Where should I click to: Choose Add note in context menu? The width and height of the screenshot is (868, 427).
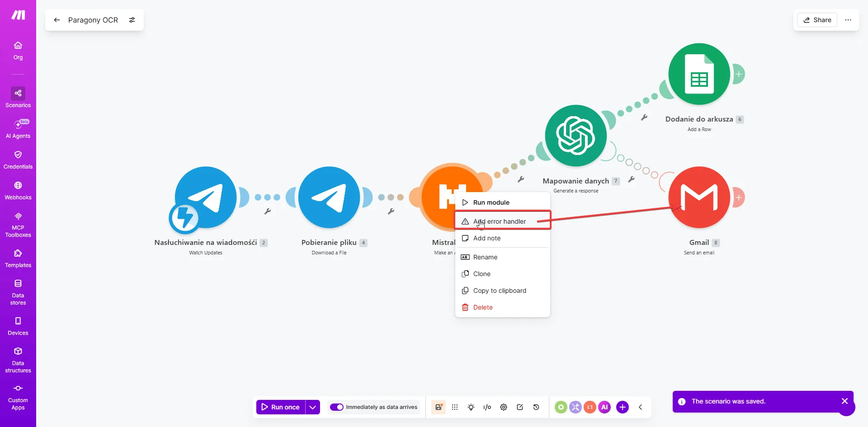coord(502,238)
